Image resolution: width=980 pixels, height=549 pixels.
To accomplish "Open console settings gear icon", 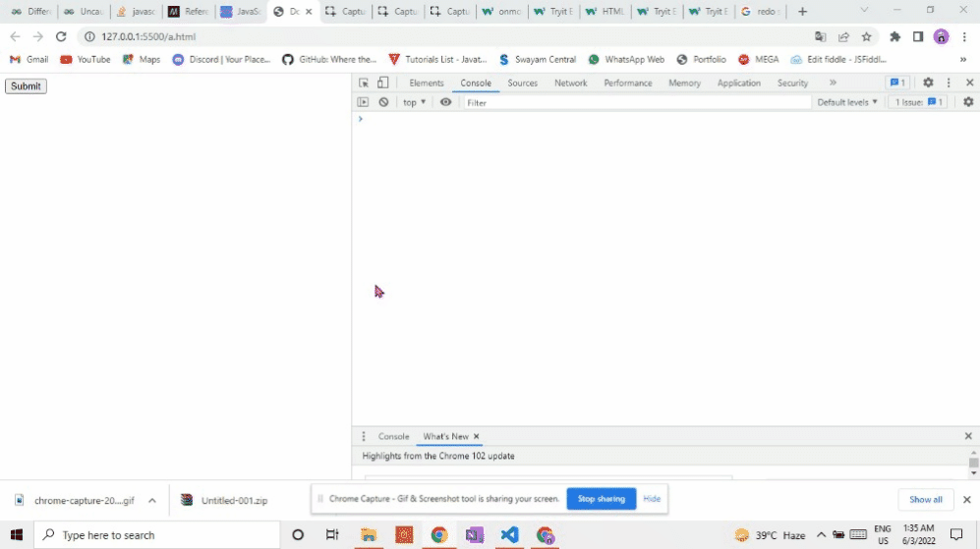I will pyautogui.click(x=968, y=102).
